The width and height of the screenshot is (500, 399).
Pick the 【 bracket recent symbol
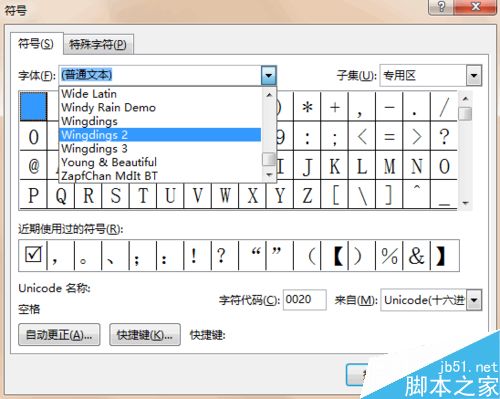point(335,255)
